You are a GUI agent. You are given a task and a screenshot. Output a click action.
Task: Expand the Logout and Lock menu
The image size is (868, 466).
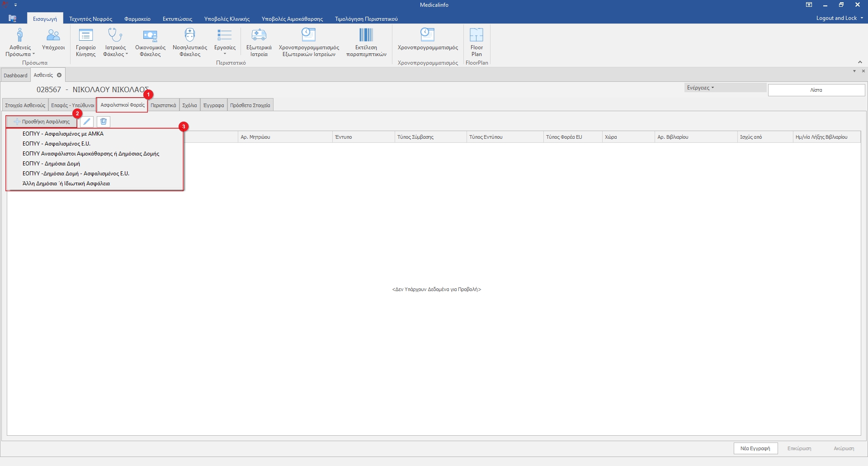839,18
